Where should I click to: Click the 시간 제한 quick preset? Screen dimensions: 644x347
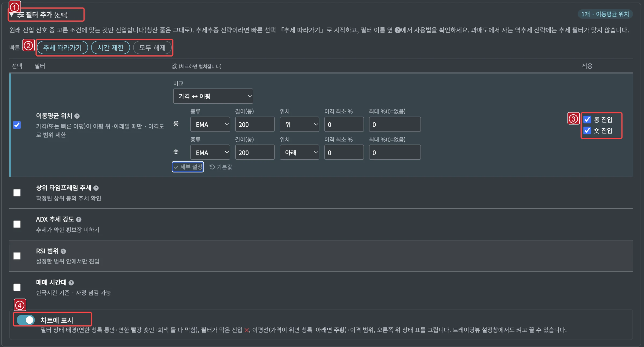[110, 48]
